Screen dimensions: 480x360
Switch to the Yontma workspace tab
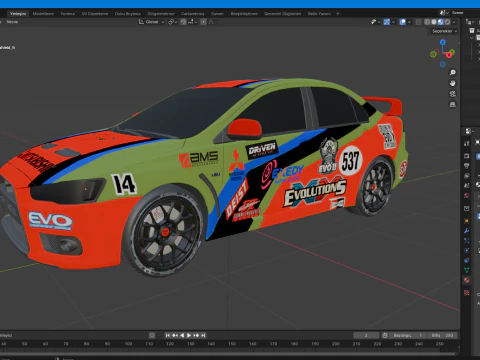pos(68,14)
